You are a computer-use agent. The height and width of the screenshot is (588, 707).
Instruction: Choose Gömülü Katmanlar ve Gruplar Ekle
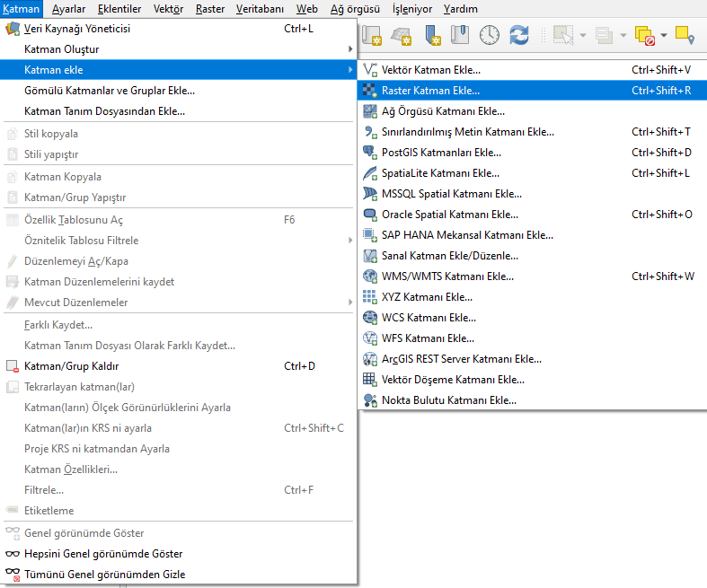[x=179, y=91]
